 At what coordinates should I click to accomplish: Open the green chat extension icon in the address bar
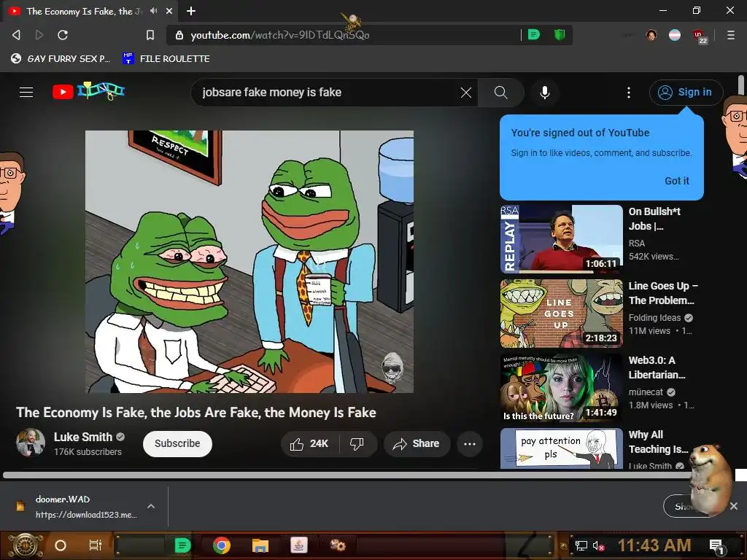point(534,34)
